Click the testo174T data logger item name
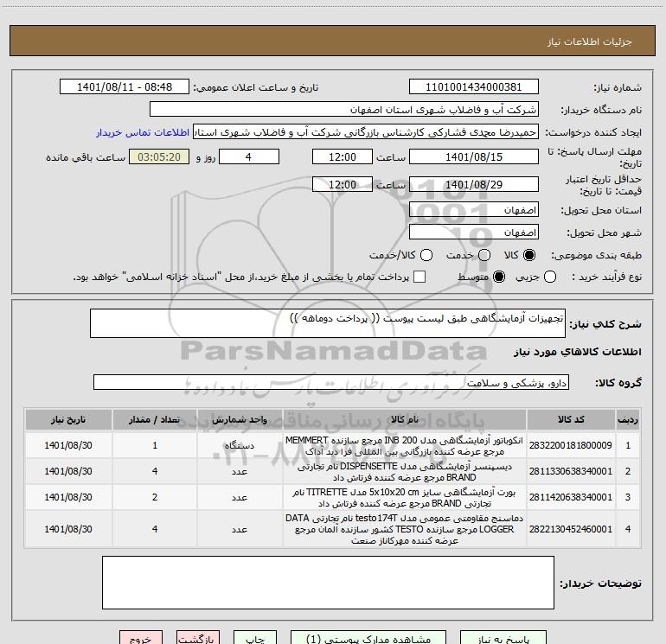Image resolution: width=666 pixels, height=644 pixels. click(405, 529)
